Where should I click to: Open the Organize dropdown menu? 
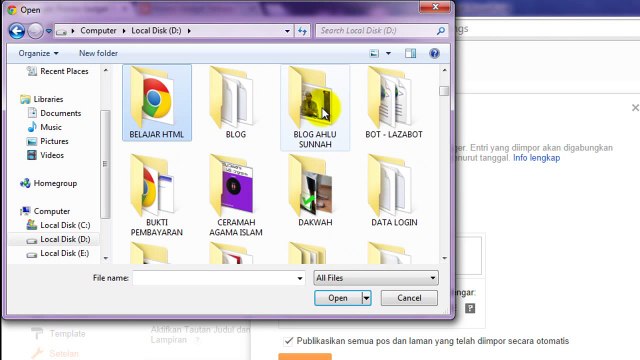(38, 53)
